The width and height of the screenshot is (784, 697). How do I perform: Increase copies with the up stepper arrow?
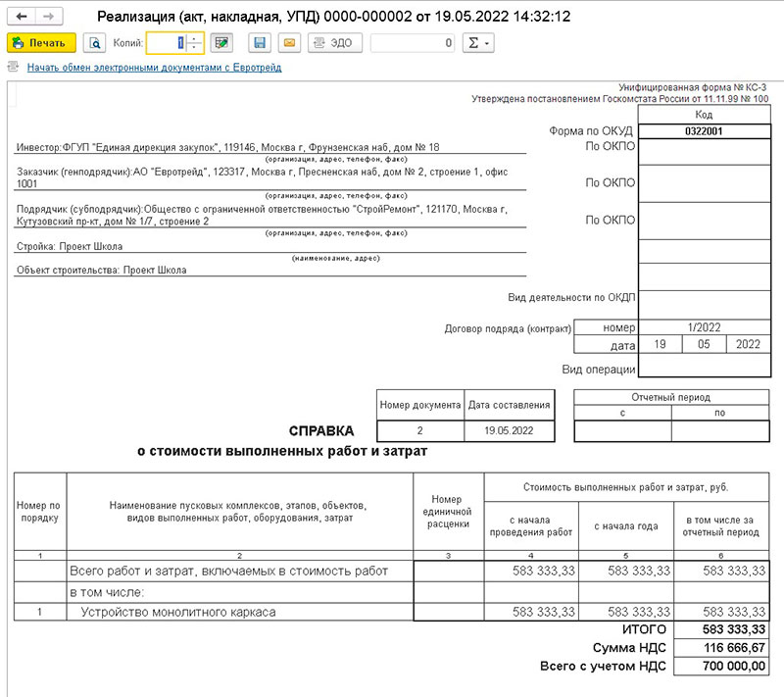pyautogui.click(x=194, y=38)
